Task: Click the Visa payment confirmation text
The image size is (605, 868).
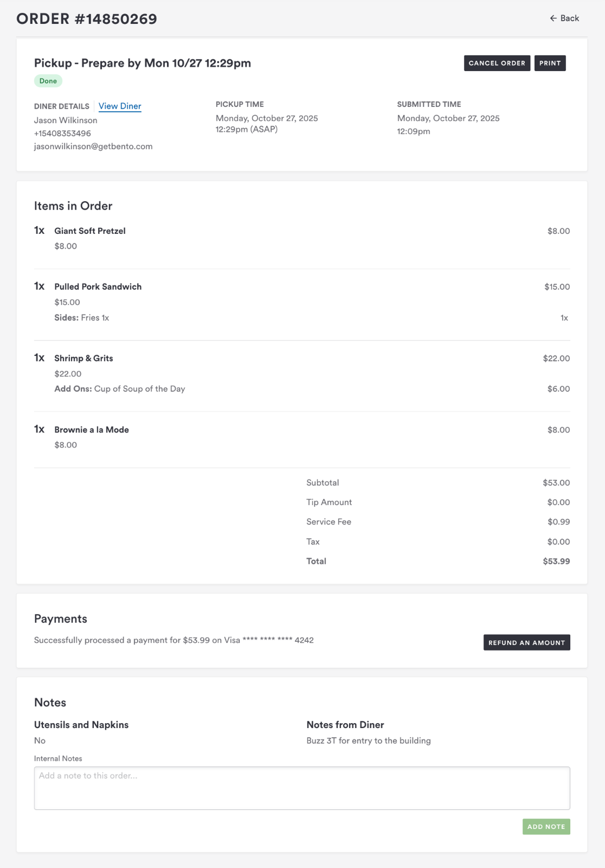Action: point(173,641)
